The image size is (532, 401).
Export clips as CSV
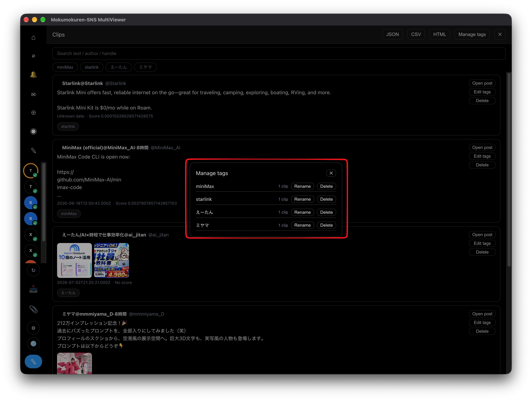click(416, 34)
